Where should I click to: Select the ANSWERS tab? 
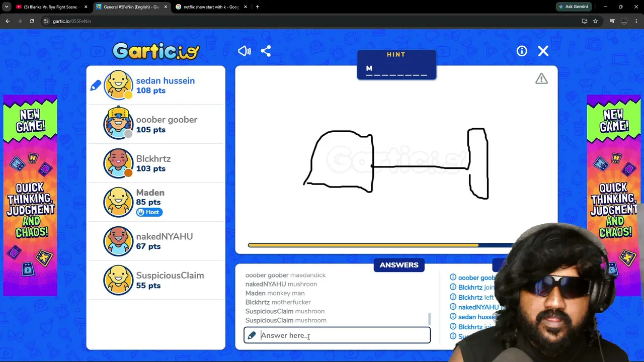pos(399,265)
